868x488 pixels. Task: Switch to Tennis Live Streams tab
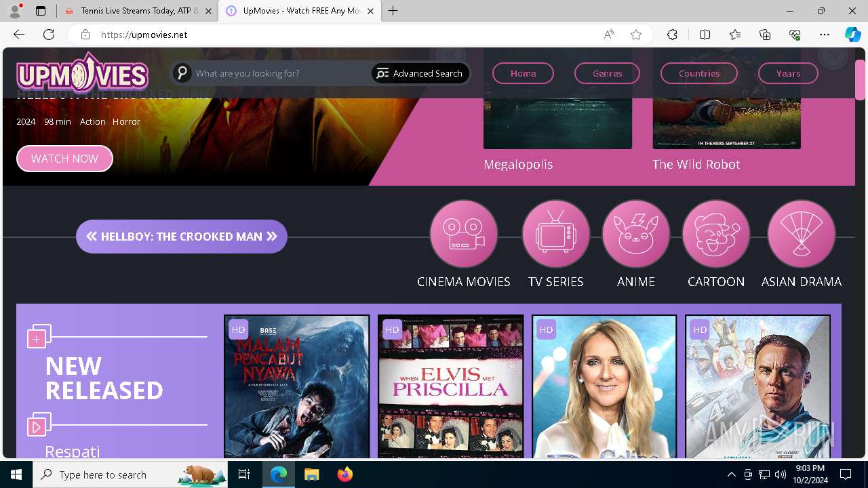[x=138, y=11]
